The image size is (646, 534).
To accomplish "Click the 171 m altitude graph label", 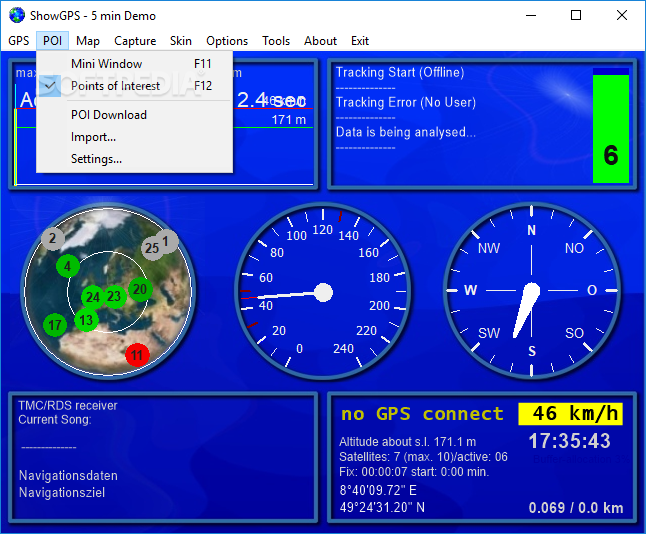I will coord(289,119).
